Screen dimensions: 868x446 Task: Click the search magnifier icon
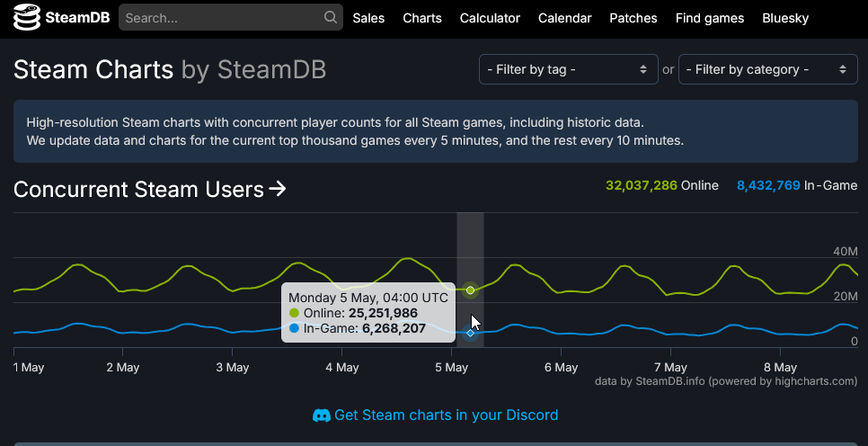point(331,17)
